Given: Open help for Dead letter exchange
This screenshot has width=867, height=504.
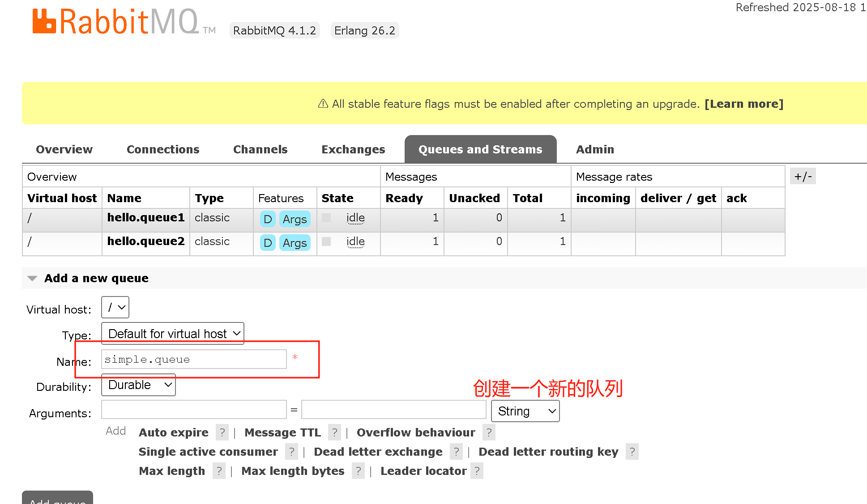Looking at the screenshot, I should click(456, 452).
